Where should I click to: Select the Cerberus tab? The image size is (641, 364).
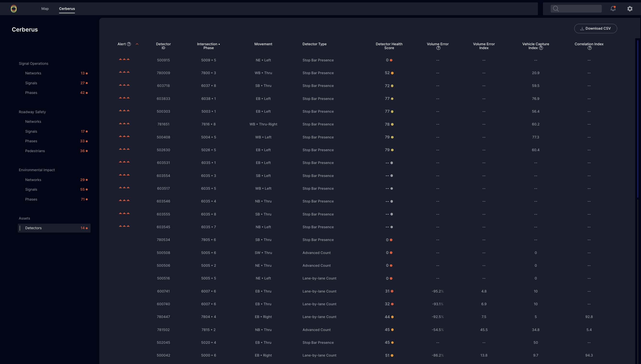tap(67, 9)
